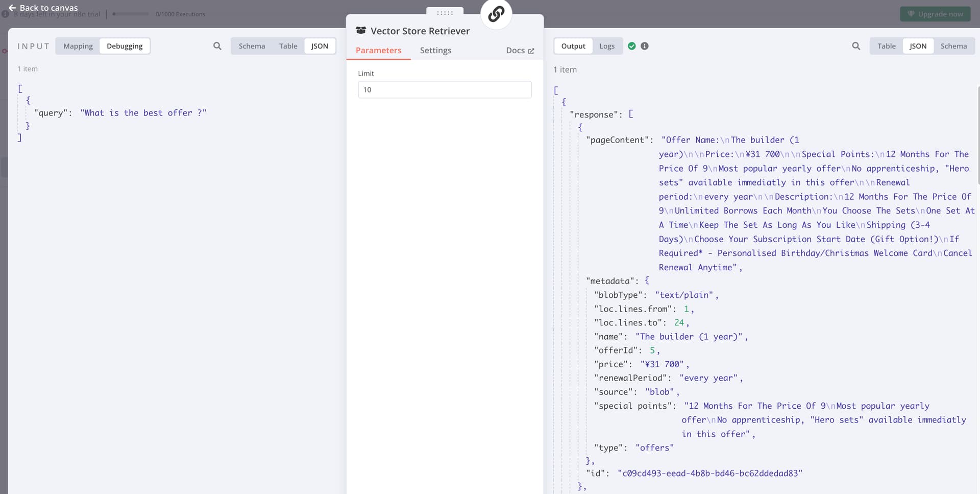
Task: Open the Settings tab
Action: pyautogui.click(x=435, y=51)
